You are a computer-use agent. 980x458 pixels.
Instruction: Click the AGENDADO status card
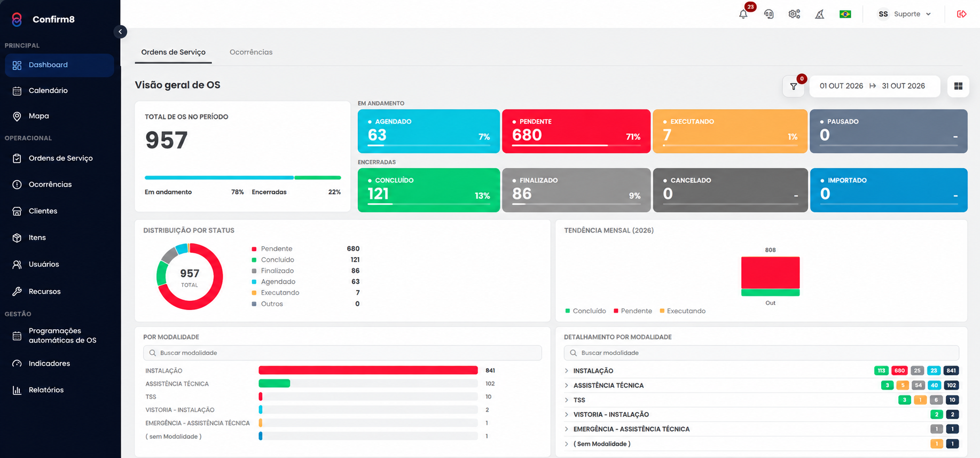(x=429, y=131)
